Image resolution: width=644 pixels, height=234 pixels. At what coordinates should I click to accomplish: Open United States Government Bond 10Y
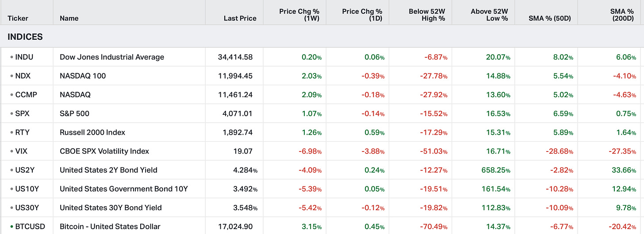point(124,189)
